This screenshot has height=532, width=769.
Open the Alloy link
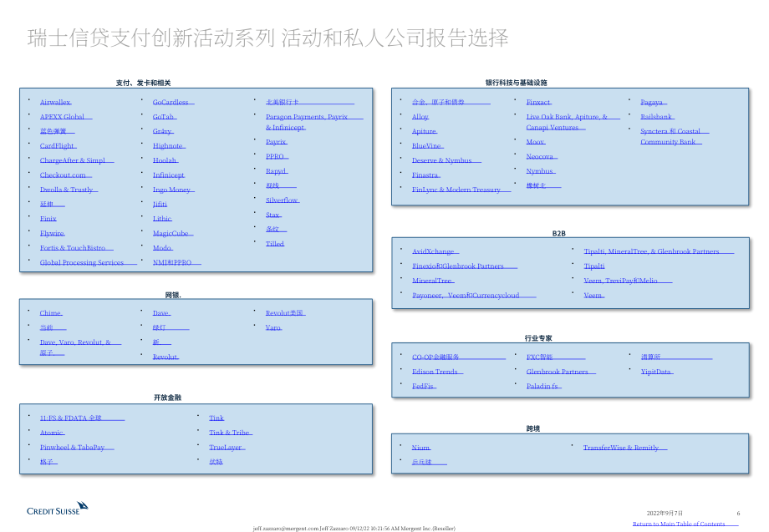pos(420,117)
